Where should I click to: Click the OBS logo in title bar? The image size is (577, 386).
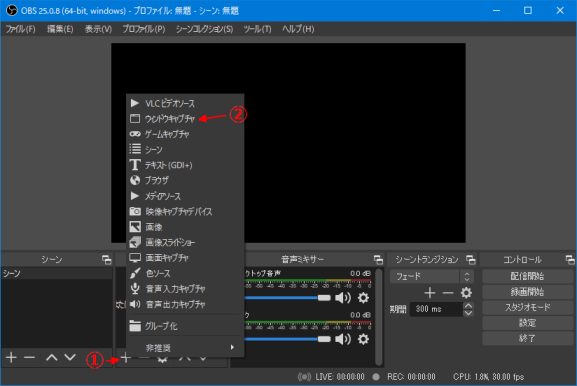coord(12,10)
